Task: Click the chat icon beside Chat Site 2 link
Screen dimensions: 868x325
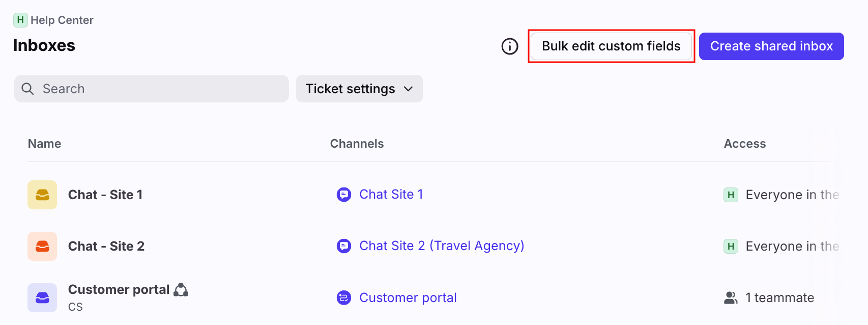Action: tap(344, 246)
